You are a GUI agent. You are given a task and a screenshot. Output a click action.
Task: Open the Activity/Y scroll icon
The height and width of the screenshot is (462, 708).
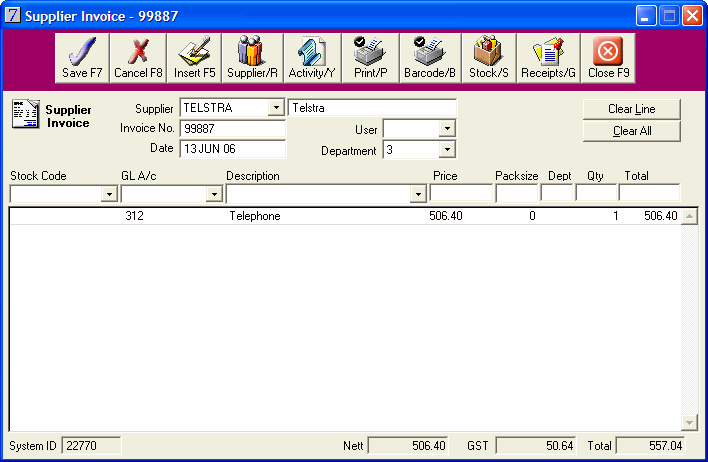[x=312, y=51]
